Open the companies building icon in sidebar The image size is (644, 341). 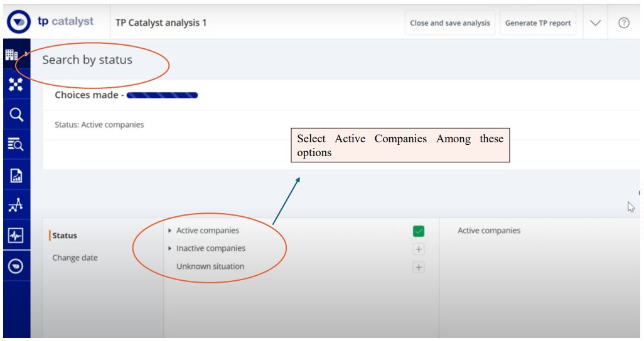[12, 55]
